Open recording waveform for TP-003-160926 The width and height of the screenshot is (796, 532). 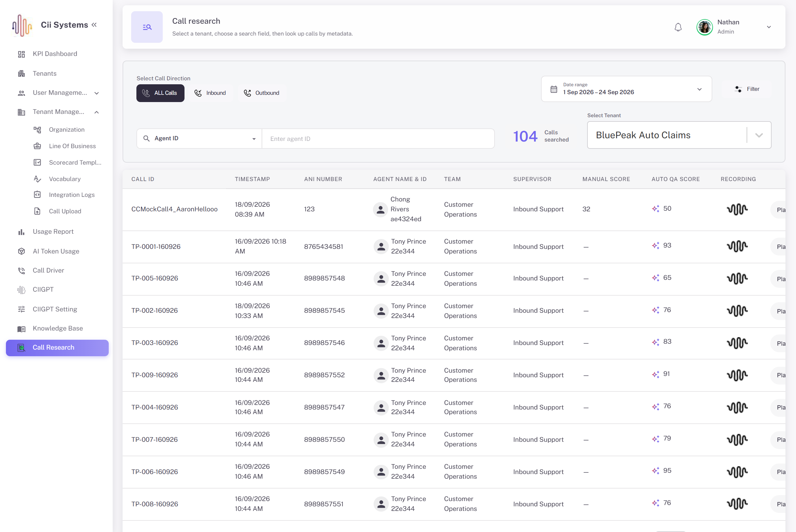coord(737,343)
